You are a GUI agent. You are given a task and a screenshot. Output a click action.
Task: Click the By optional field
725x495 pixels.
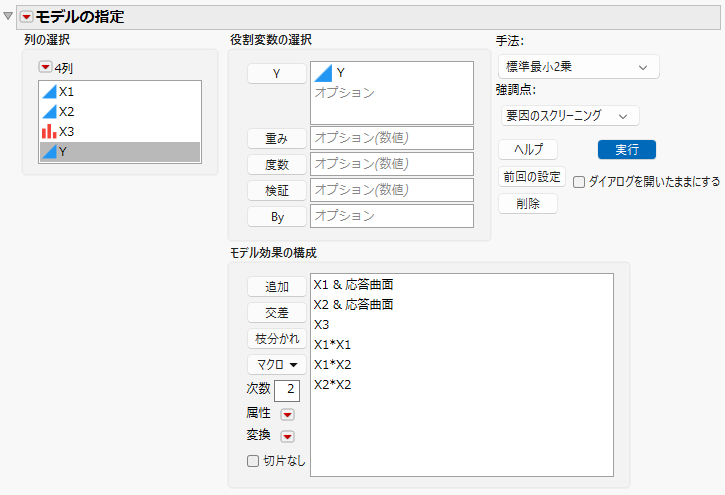point(392,216)
